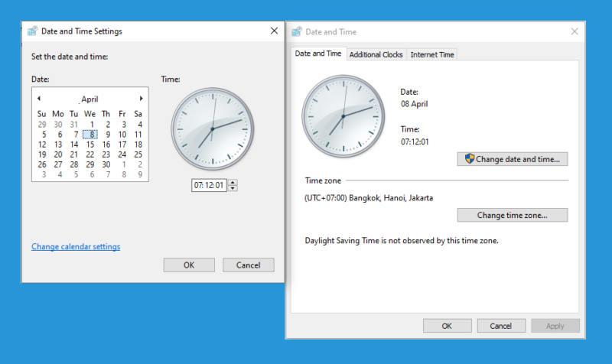This screenshot has height=364, width=612.
Task: Select April 15 in the calendar
Action: (x=90, y=145)
